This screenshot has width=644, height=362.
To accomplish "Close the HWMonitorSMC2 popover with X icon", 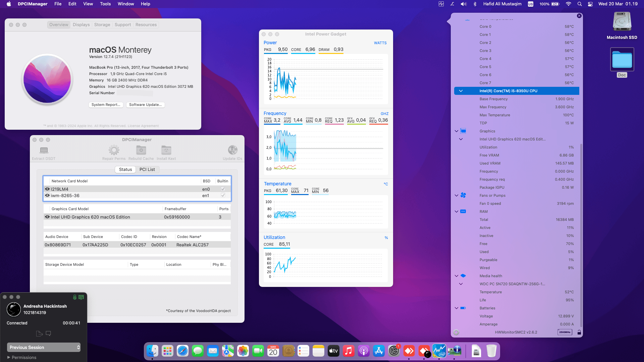I will pyautogui.click(x=579, y=16).
